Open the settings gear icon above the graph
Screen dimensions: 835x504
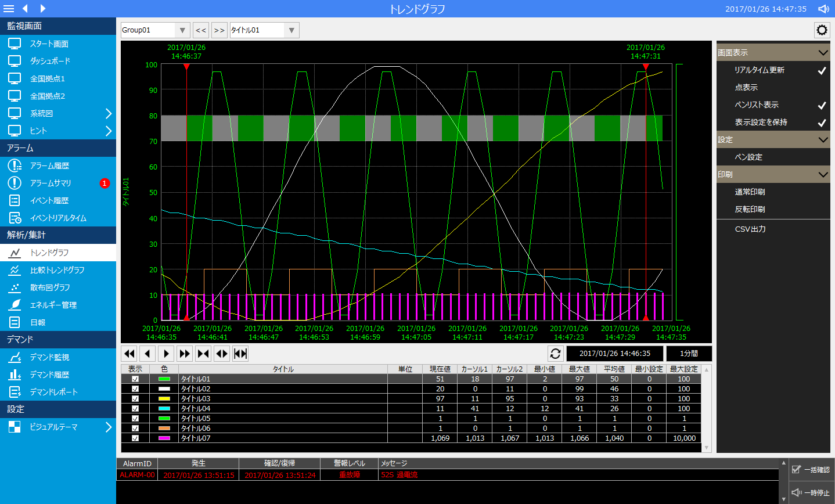(x=822, y=30)
